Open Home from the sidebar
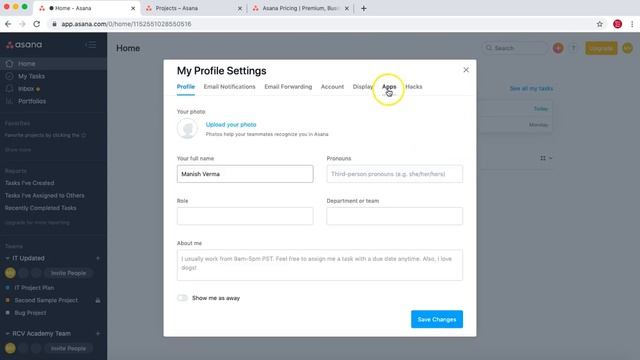 click(27, 64)
